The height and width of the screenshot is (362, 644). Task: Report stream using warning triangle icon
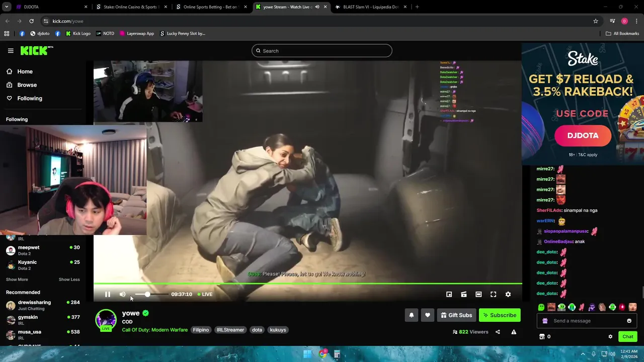pos(514,332)
